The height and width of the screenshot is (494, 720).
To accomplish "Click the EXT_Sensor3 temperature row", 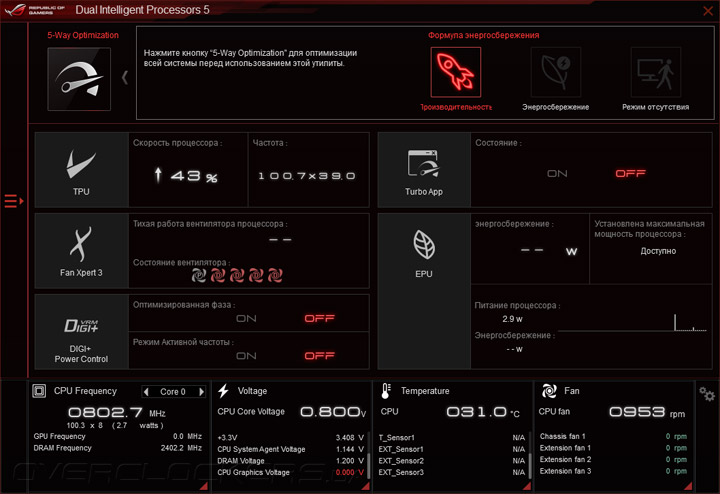I will (x=452, y=472).
